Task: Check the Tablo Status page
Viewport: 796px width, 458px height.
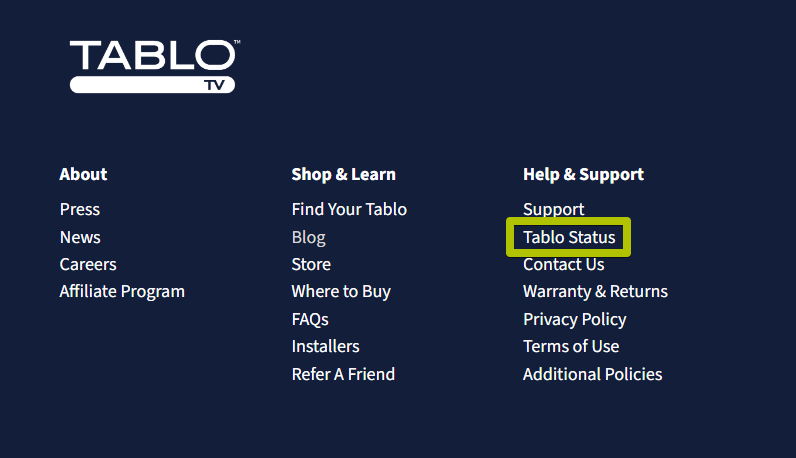Action: [x=569, y=237]
